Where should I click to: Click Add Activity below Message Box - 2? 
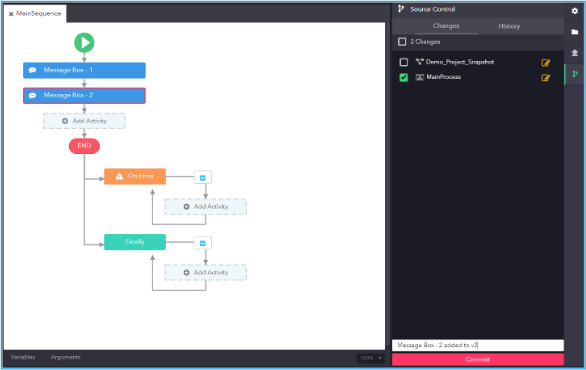(84, 121)
